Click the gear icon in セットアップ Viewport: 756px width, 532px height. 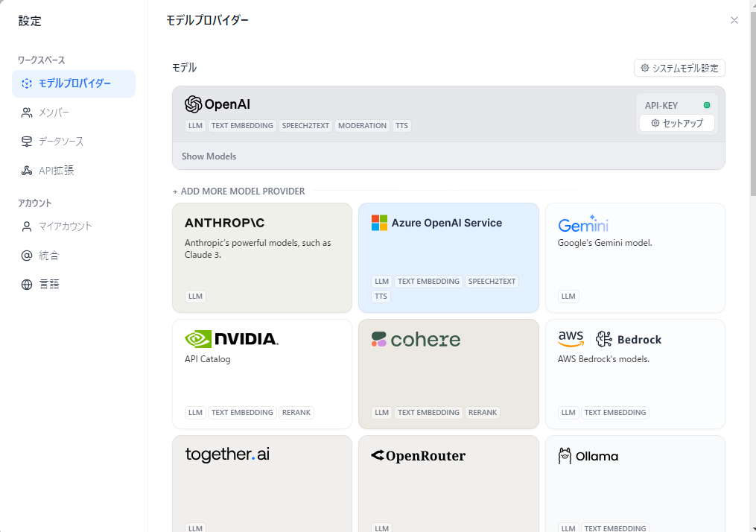[655, 123]
